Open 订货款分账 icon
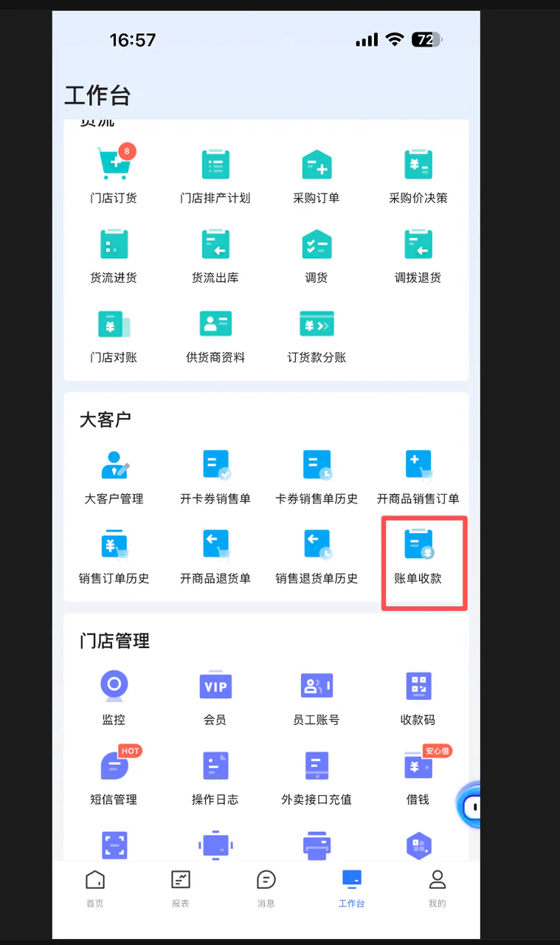The width and height of the screenshot is (560, 945). coord(317,323)
